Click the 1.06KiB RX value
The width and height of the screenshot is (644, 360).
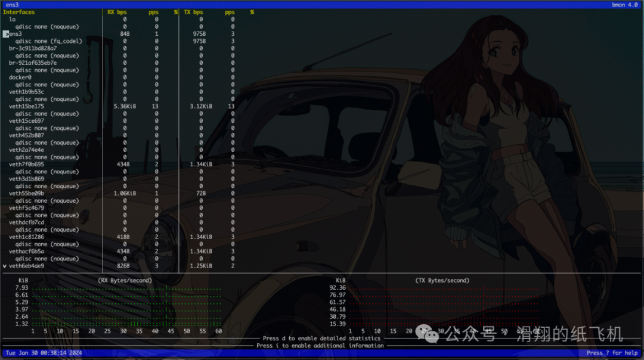125,193
